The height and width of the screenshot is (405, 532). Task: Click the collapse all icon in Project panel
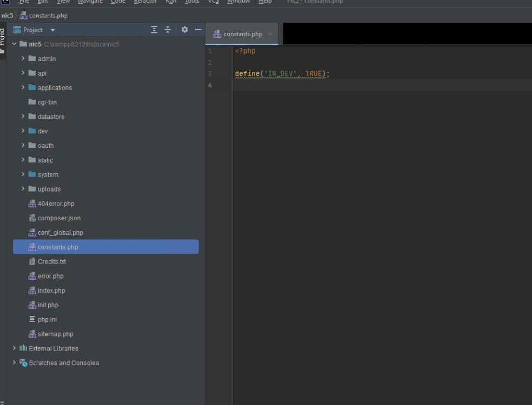point(168,30)
